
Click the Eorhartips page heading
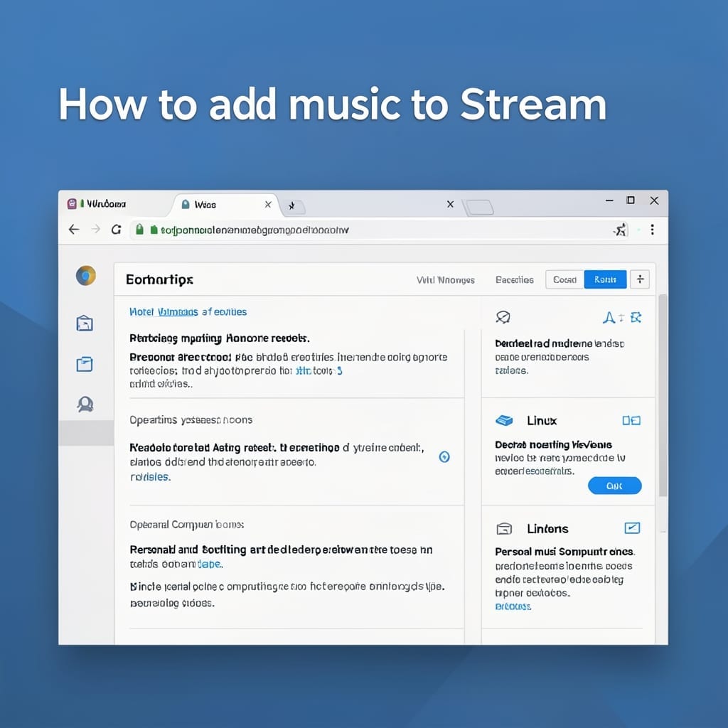[159, 280]
